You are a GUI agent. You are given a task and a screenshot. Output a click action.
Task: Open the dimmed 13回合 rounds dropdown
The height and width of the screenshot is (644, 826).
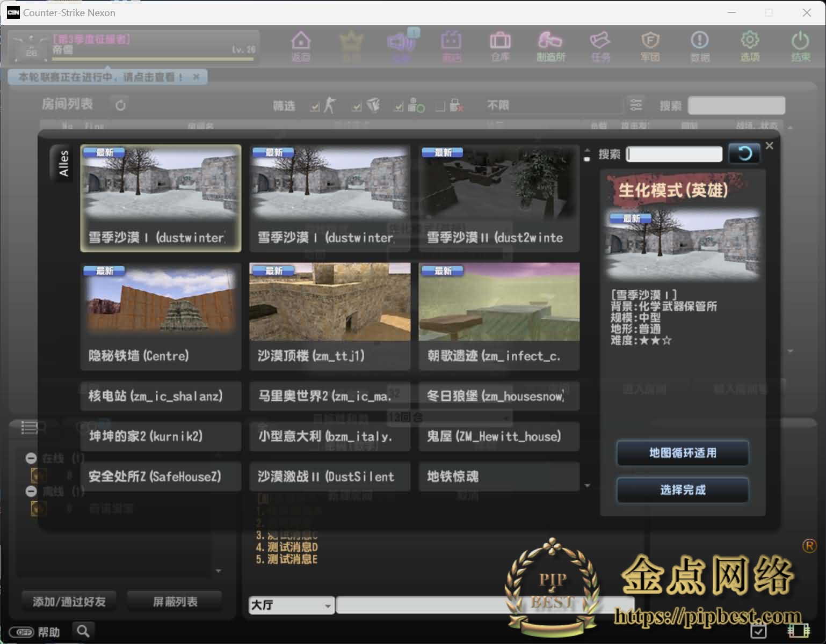click(449, 417)
